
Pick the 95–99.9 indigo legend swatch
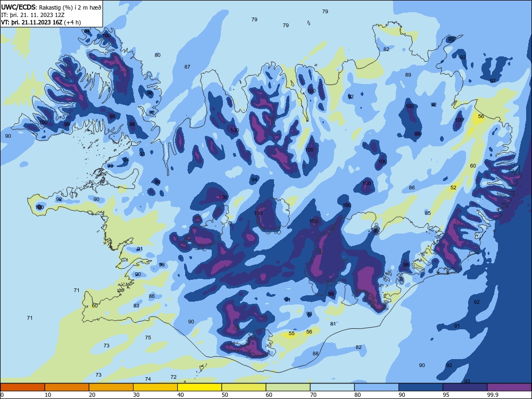click(465, 387)
